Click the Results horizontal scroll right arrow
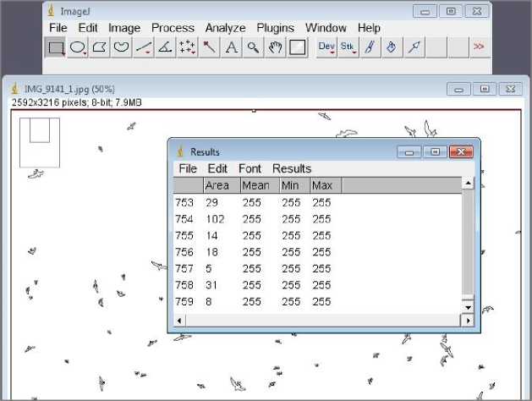The image size is (532, 401). [x=468, y=321]
